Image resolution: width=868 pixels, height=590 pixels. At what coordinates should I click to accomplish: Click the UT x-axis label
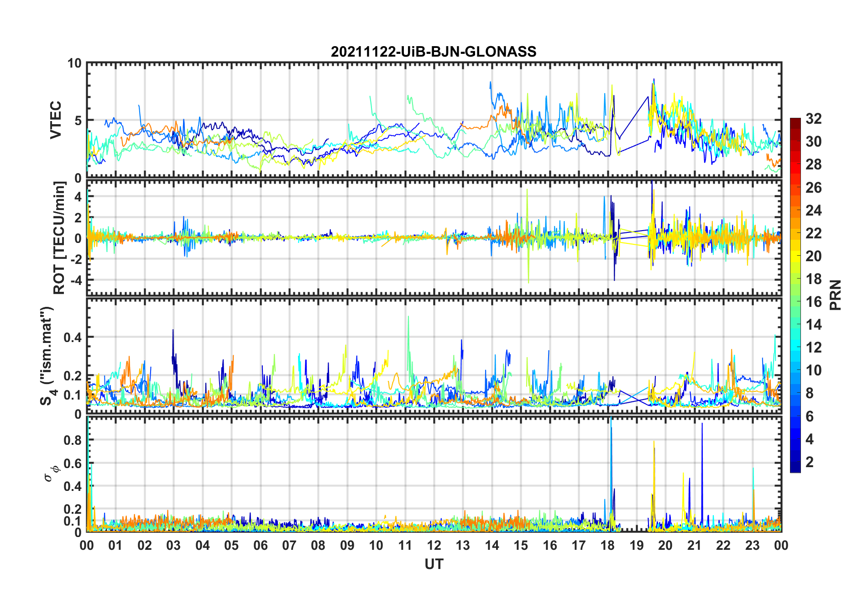[434, 564]
